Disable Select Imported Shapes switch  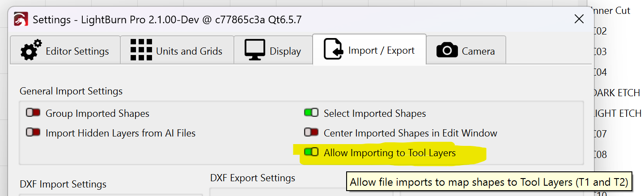(311, 113)
